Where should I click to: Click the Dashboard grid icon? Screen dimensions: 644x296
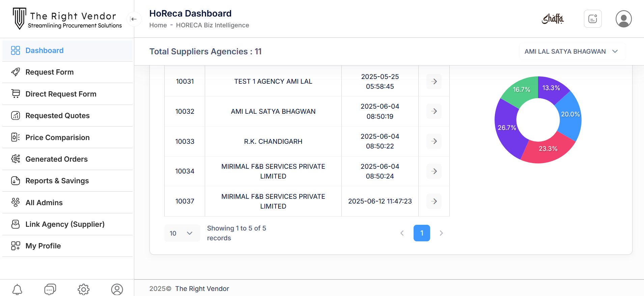(x=16, y=50)
